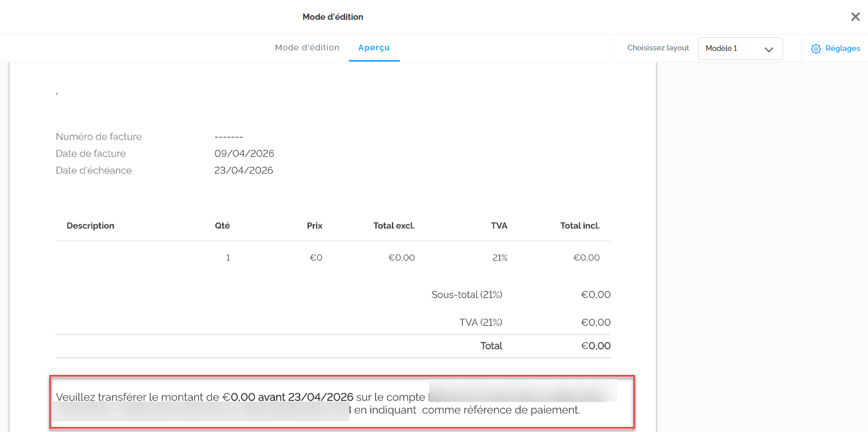Click the Total incl. column header

pyautogui.click(x=580, y=226)
